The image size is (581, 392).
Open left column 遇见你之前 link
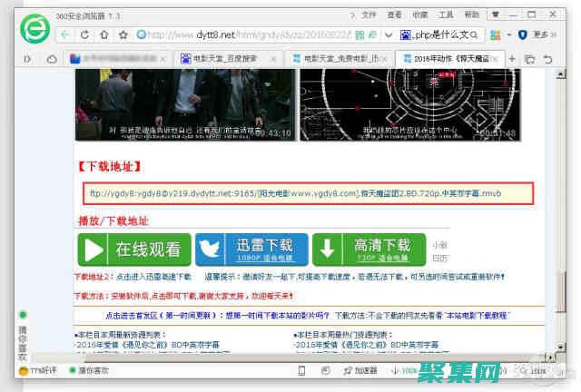pyautogui.click(x=147, y=345)
